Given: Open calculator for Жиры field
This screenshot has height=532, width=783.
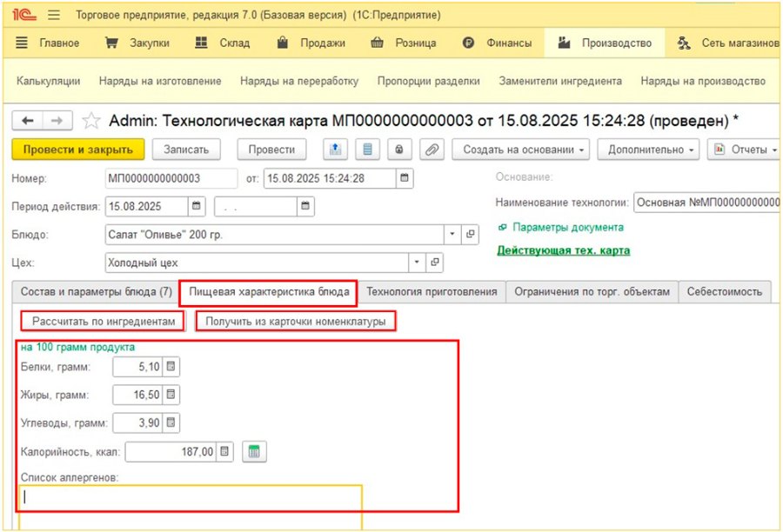Looking at the screenshot, I should [x=171, y=395].
